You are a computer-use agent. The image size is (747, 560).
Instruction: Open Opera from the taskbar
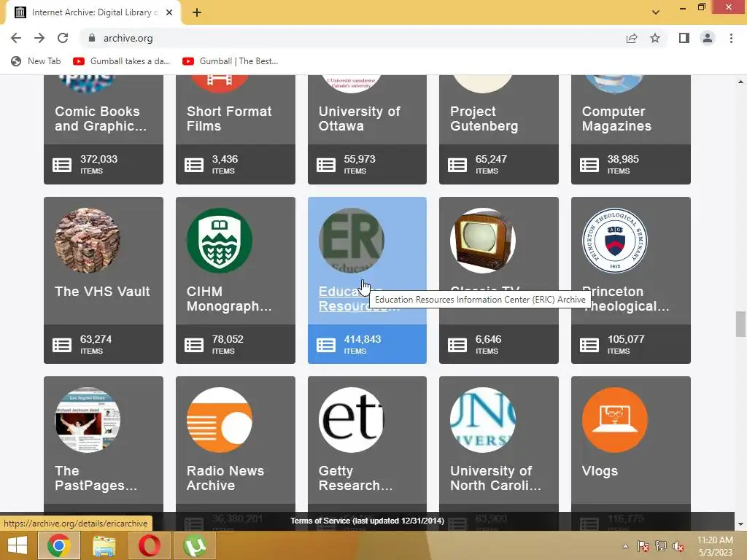click(149, 545)
